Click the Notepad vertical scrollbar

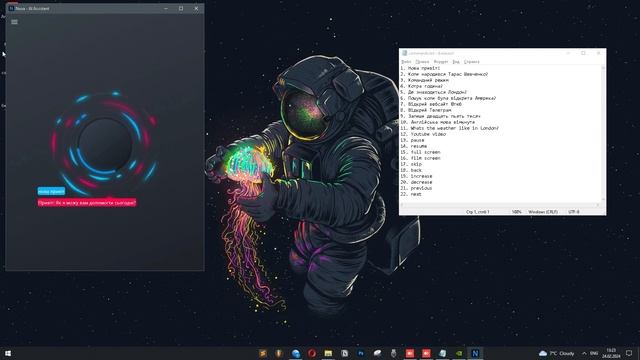(x=603, y=134)
